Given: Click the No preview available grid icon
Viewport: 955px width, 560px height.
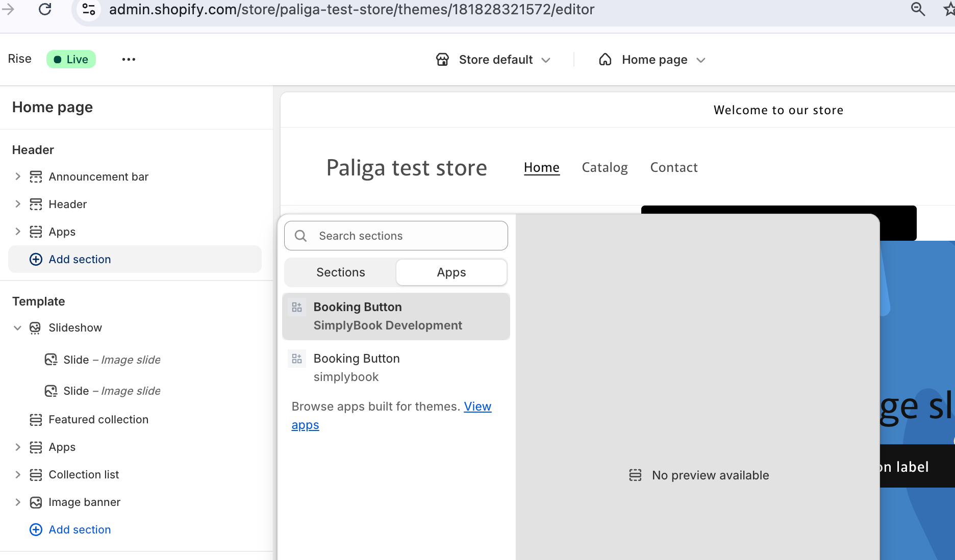Looking at the screenshot, I should [x=635, y=475].
